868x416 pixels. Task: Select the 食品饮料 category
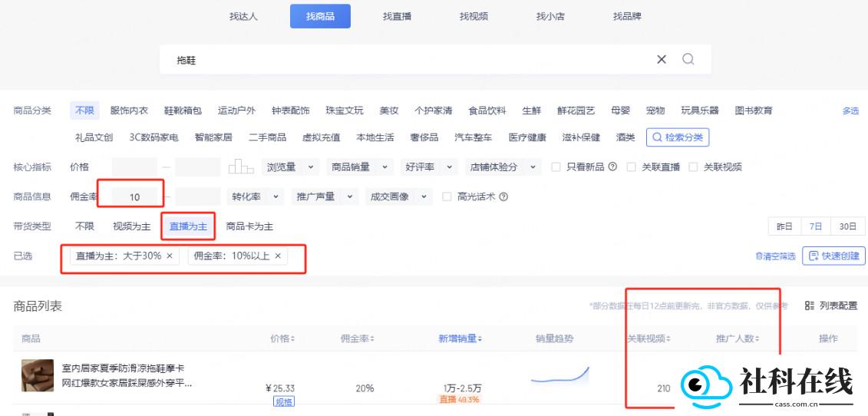click(487, 111)
